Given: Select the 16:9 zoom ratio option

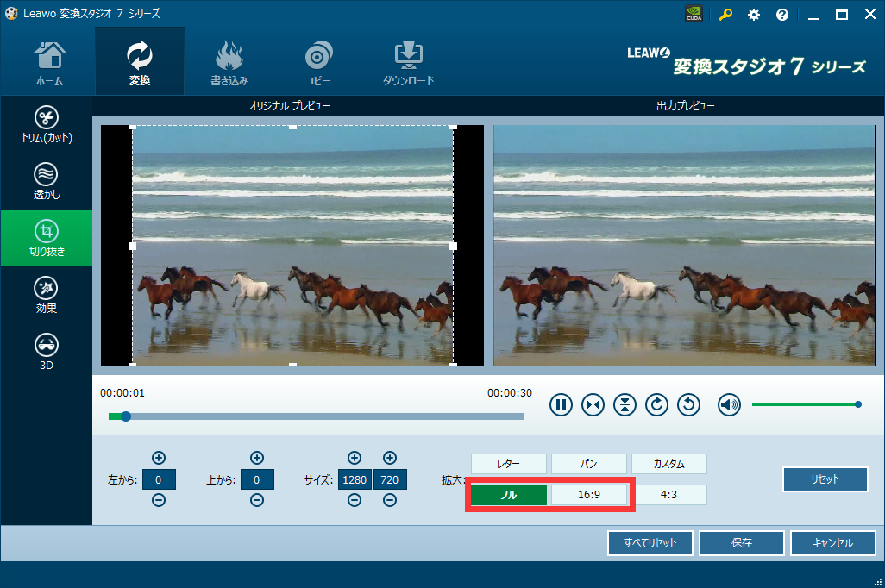Looking at the screenshot, I should pyautogui.click(x=589, y=495).
